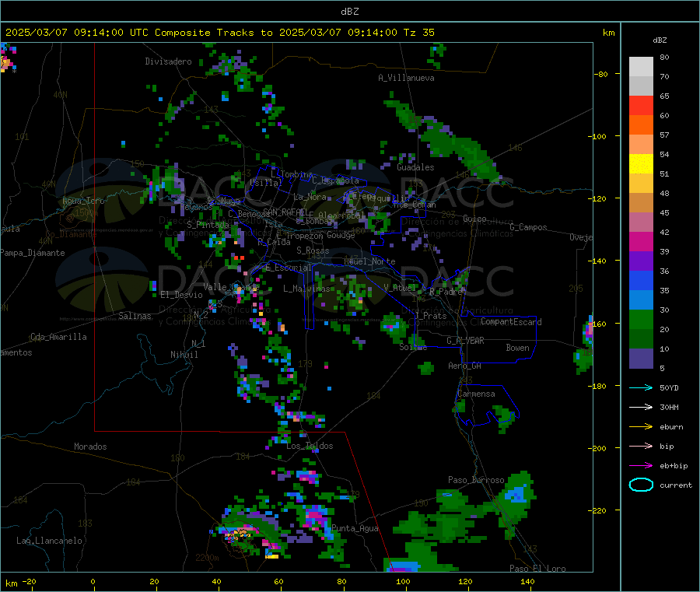The height and width of the screenshot is (592, 700).
Task: Click the 140 tick on bottom km axis
Action: coord(527,581)
